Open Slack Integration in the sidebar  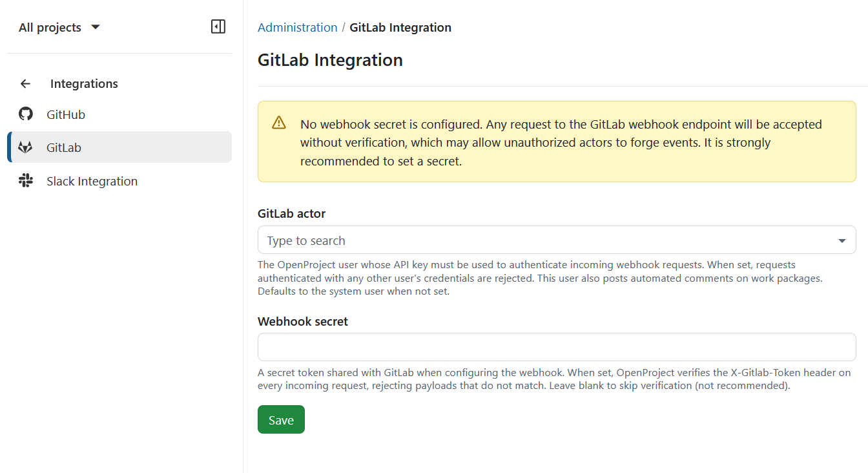pyautogui.click(x=119, y=181)
